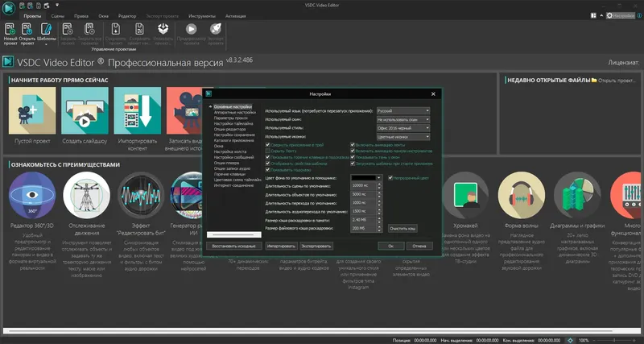Open a project with Открыть проект icon
The width and height of the screenshot is (644, 344).
pyautogui.click(x=27, y=34)
